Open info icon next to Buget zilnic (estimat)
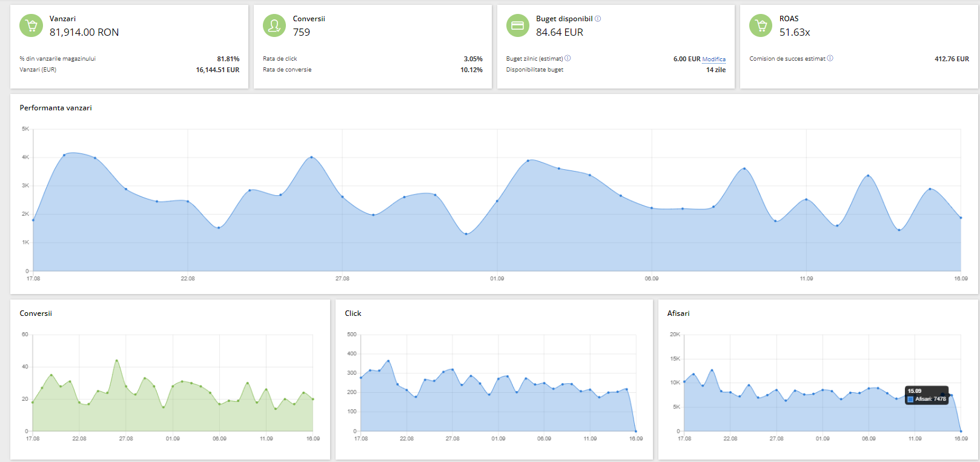This screenshot has width=980, height=462. (x=568, y=58)
